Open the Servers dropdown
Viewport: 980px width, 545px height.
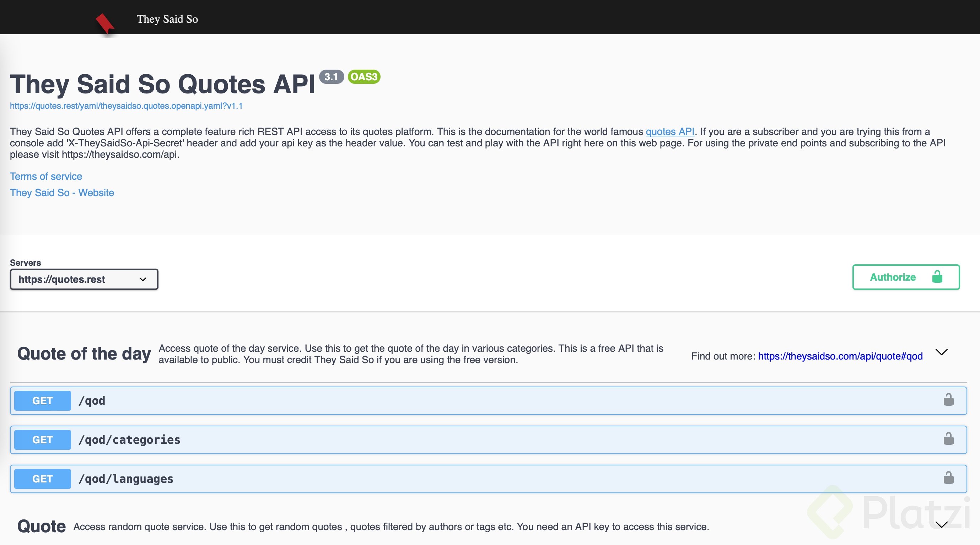(x=84, y=279)
